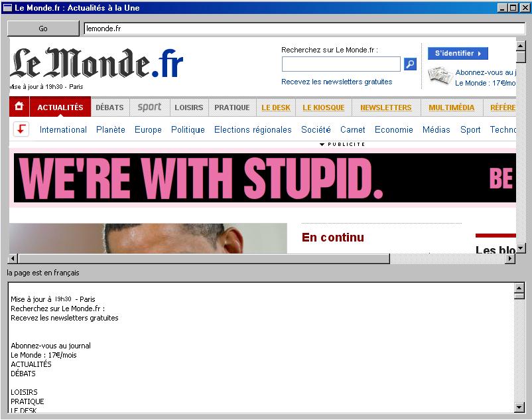Select the sport tab
The height and width of the screenshot is (420, 532).
pyautogui.click(x=149, y=107)
